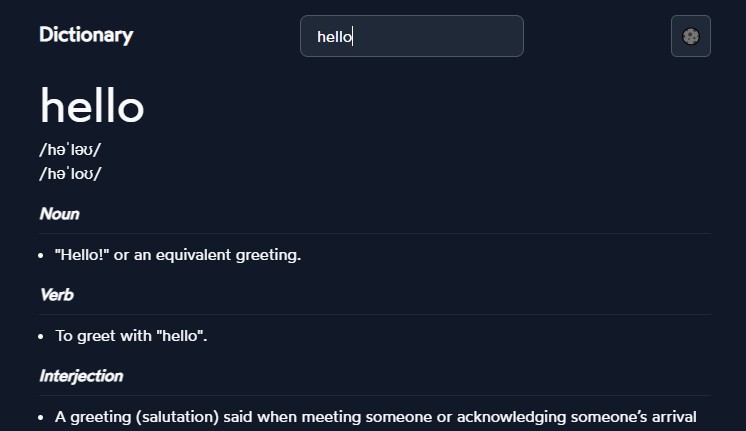Toggle dark mode with the moon icon
This screenshot has width=746, height=431.
tap(690, 36)
